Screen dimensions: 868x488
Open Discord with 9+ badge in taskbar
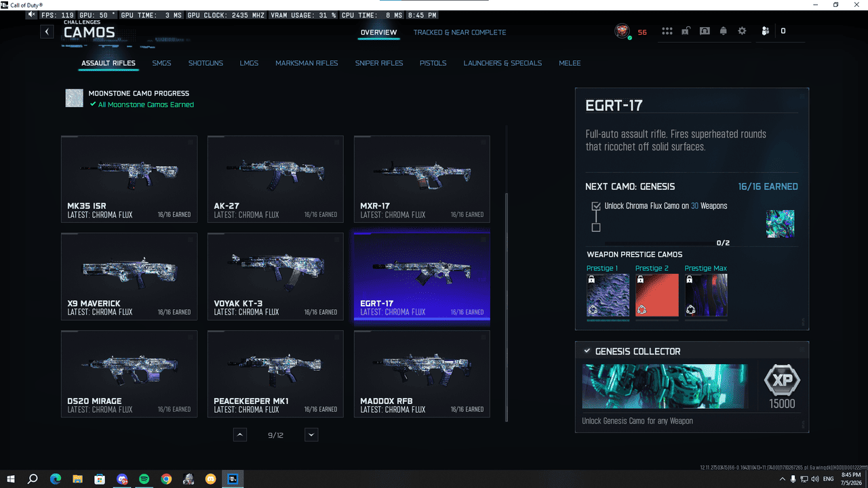(x=122, y=479)
